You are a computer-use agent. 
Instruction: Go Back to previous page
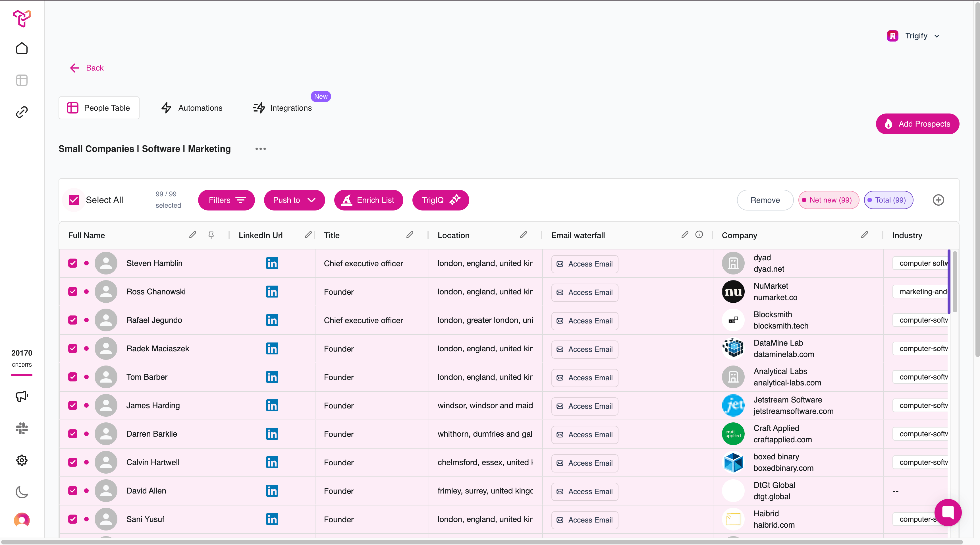(x=87, y=68)
